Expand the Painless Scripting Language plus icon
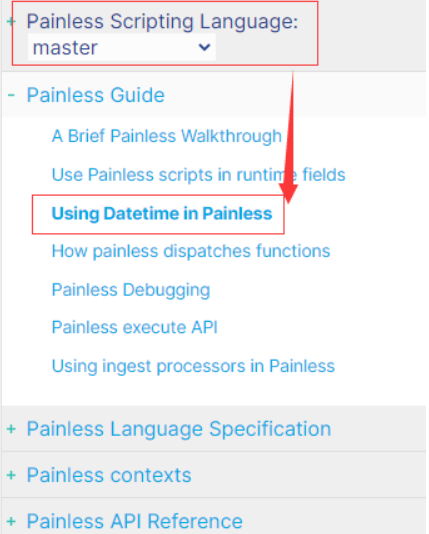Image resolution: width=429 pixels, height=534 pixels. 10,21
